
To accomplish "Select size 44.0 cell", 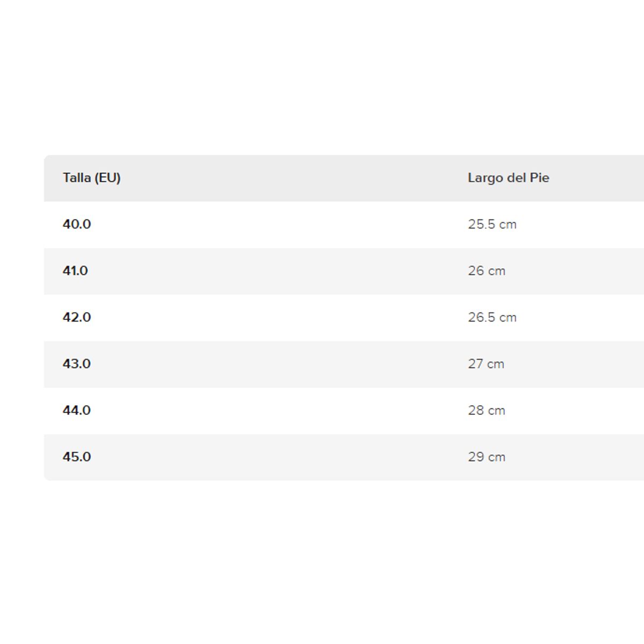I will click(77, 411).
